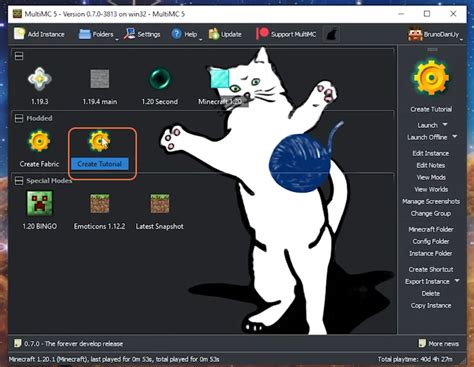Select the 1.19.3 instance icon
The height and width of the screenshot is (367, 474).
[x=40, y=79]
